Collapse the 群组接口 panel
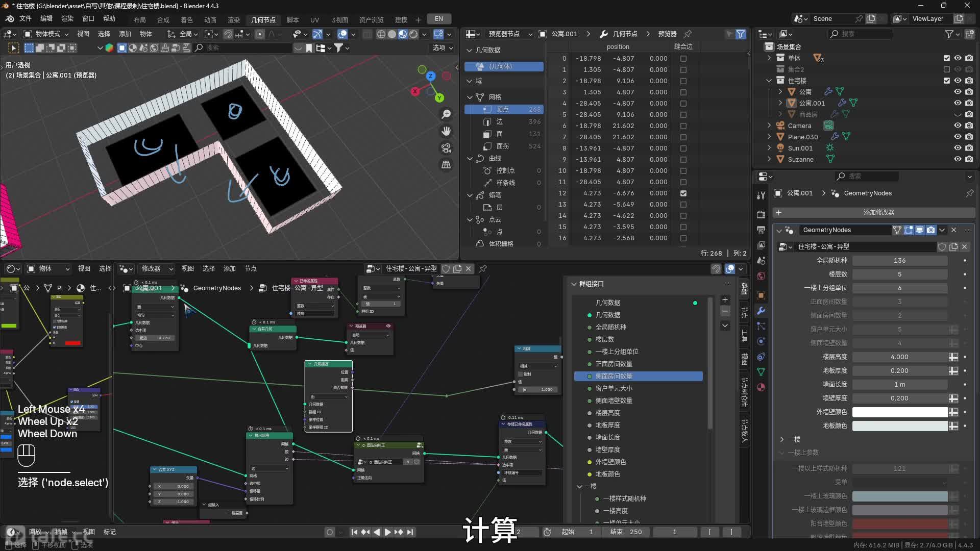 (574, 284)
